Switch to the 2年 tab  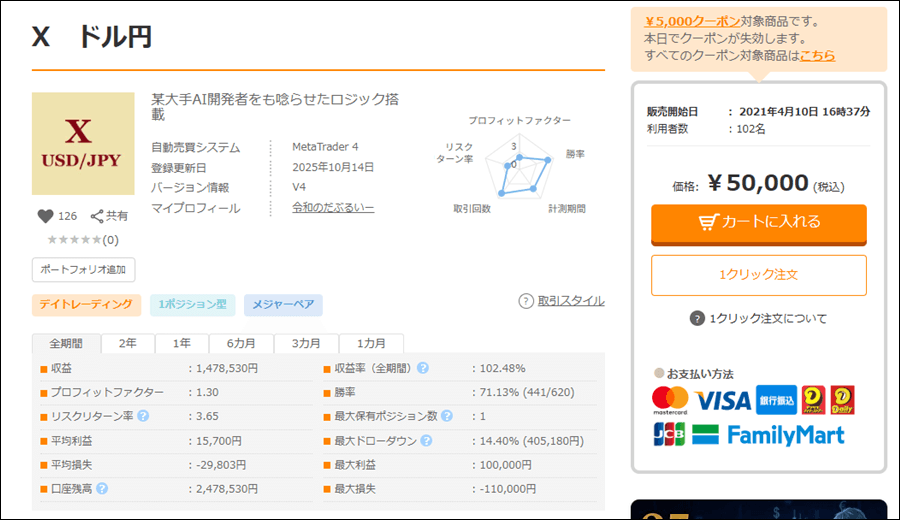(128, 343)
